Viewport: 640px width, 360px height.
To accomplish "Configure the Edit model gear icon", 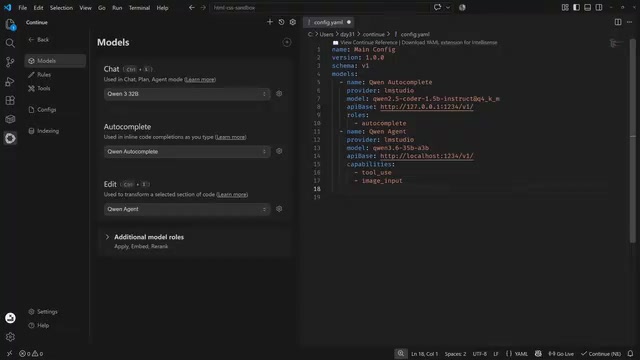I will (x=279, y=209).
